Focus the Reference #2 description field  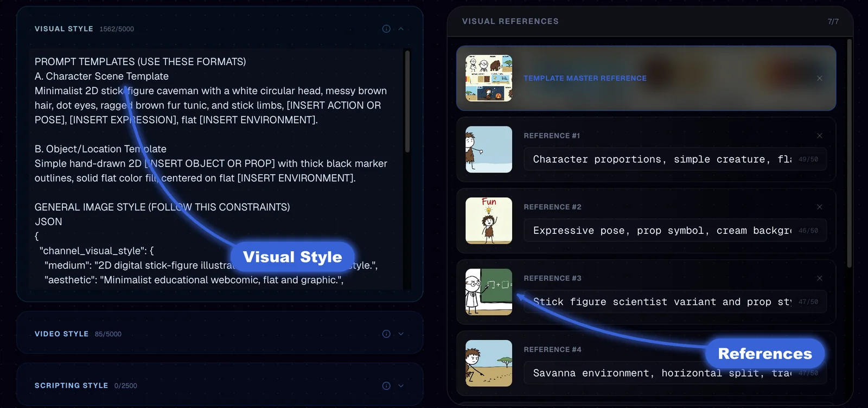[x=675, y=231]
